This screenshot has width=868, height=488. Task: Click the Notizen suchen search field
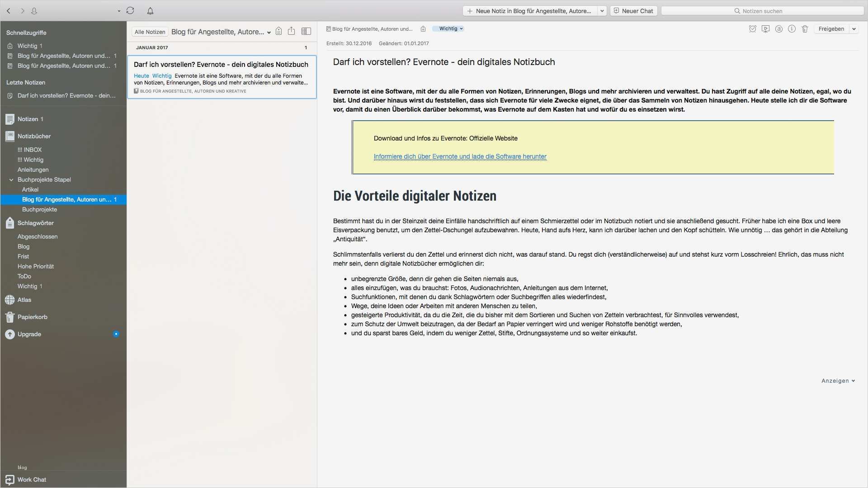point(762,11)
